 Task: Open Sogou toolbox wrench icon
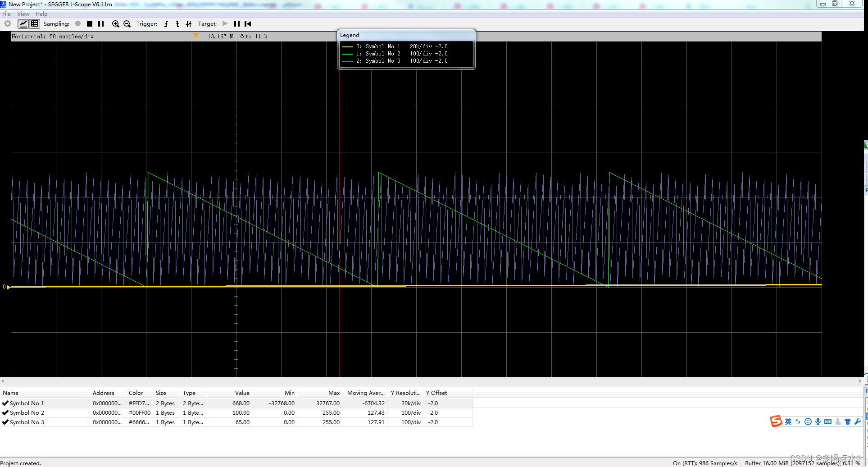pyautogui.click(x=857, y=421)
